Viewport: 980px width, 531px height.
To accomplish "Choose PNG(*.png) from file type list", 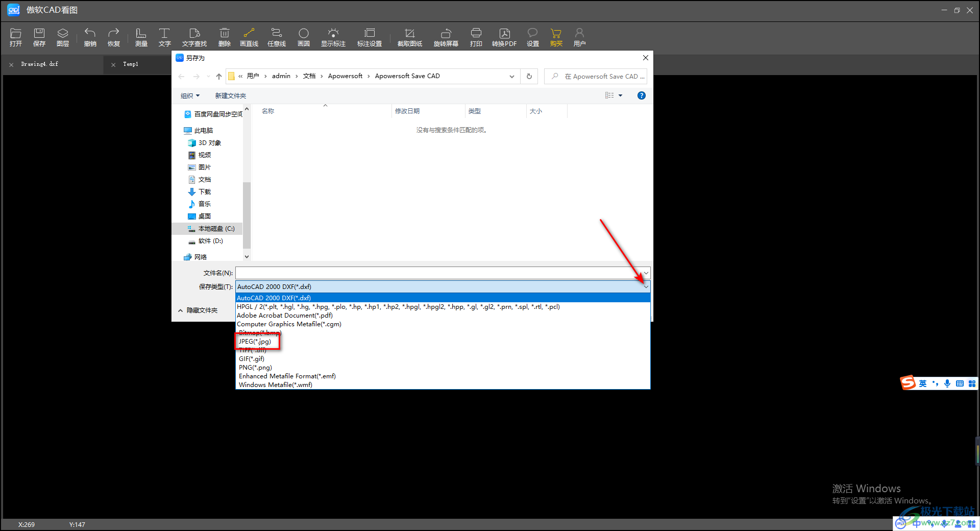I will coord(255,368).
